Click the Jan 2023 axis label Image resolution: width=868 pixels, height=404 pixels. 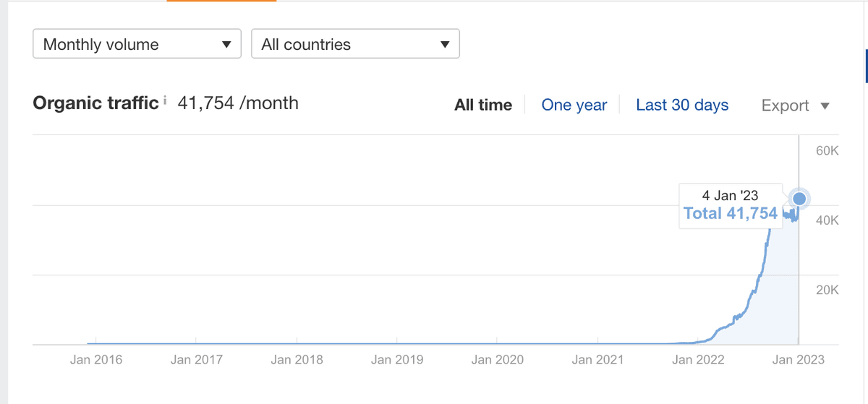(x=798, y=359)
